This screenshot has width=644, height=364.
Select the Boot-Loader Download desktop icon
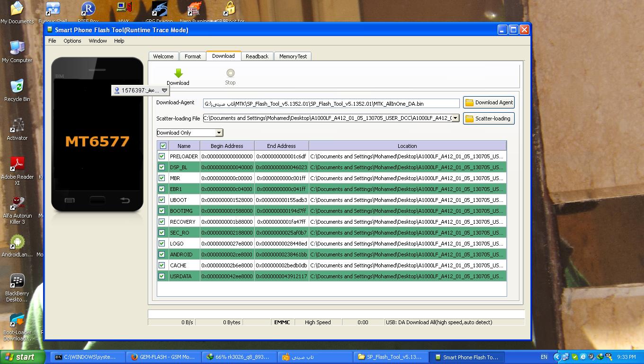click(x=17, y=320)
